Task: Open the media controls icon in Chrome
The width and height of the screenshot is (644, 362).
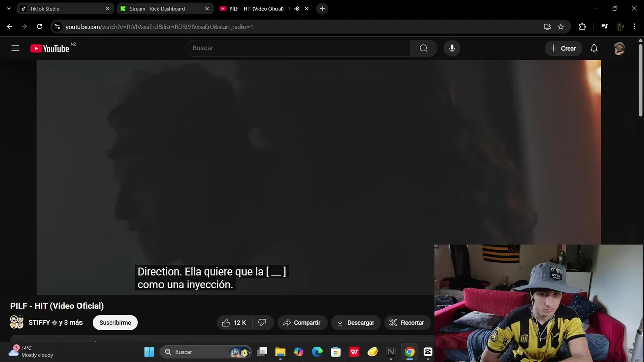Action: point(605,26)
